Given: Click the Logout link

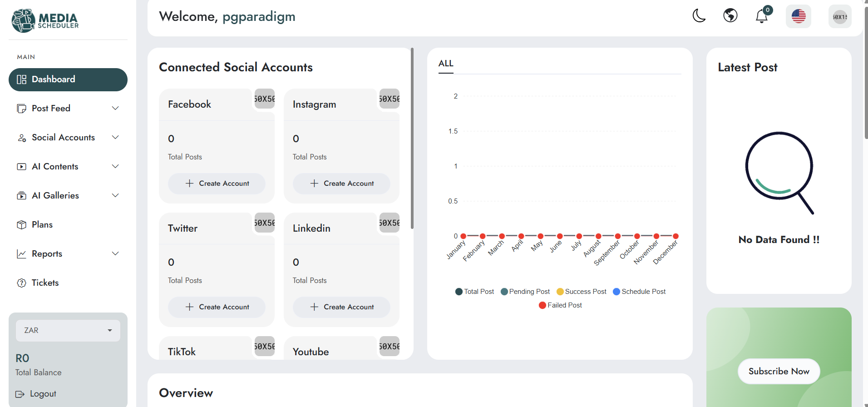Looking at the screenshot, I should pyautogui.click(x=43, y=394).
